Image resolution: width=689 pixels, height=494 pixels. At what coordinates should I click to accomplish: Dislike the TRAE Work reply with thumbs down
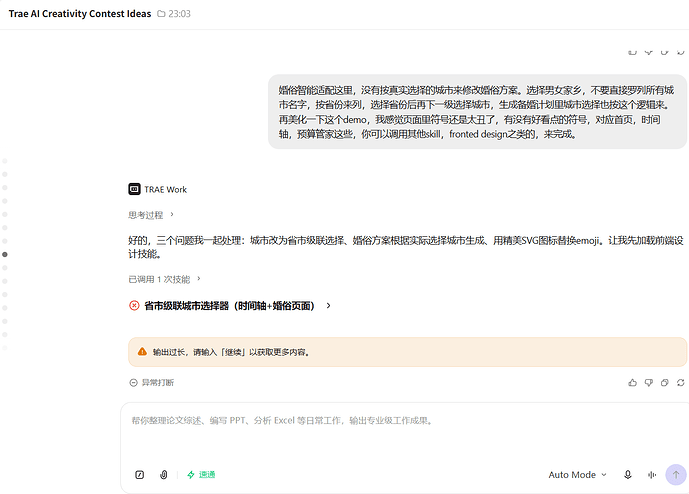coord(649,383)
